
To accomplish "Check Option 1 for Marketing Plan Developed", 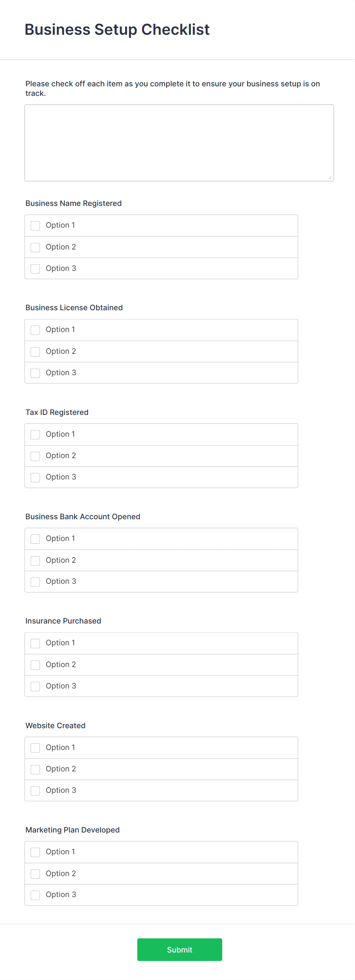I will (35, 852).
